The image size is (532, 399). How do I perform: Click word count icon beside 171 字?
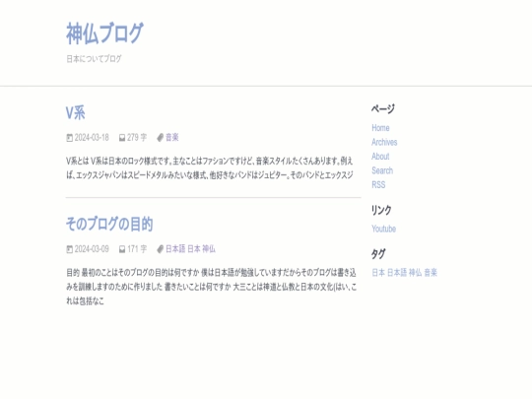point(122,249)
